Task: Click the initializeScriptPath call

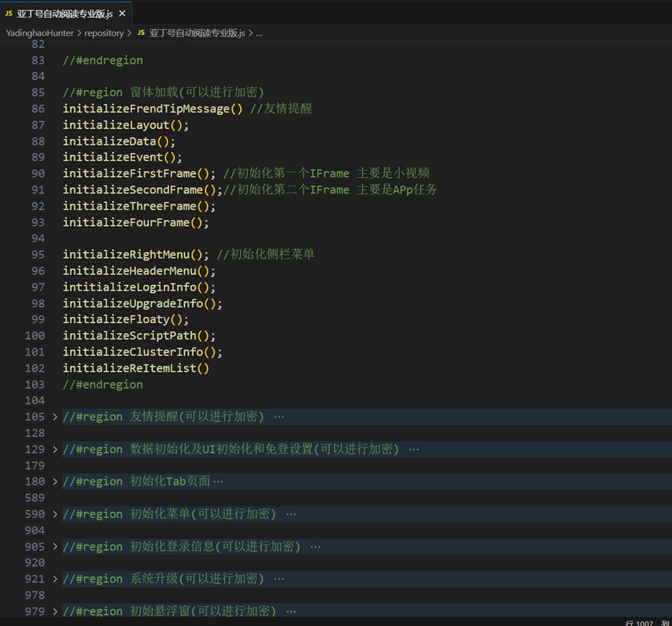Action: pyautogui.click(x=139, y=336)
